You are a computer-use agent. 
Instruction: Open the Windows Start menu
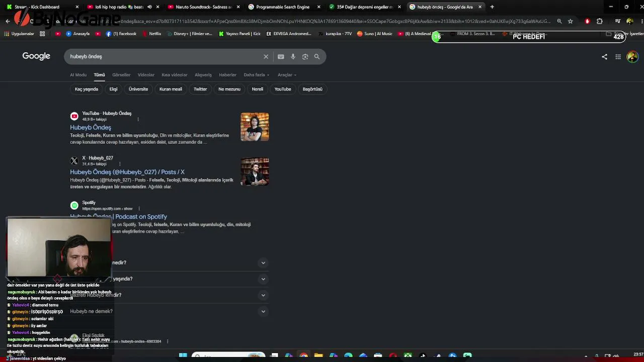[183, 356]
